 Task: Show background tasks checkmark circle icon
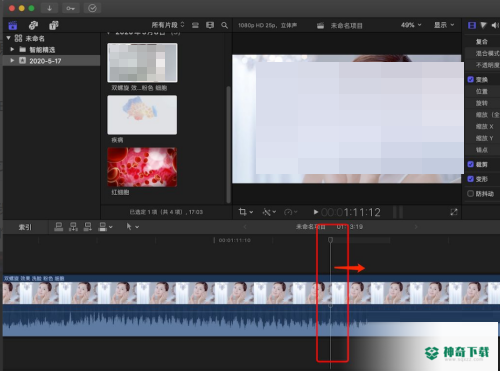coord(92,8)
